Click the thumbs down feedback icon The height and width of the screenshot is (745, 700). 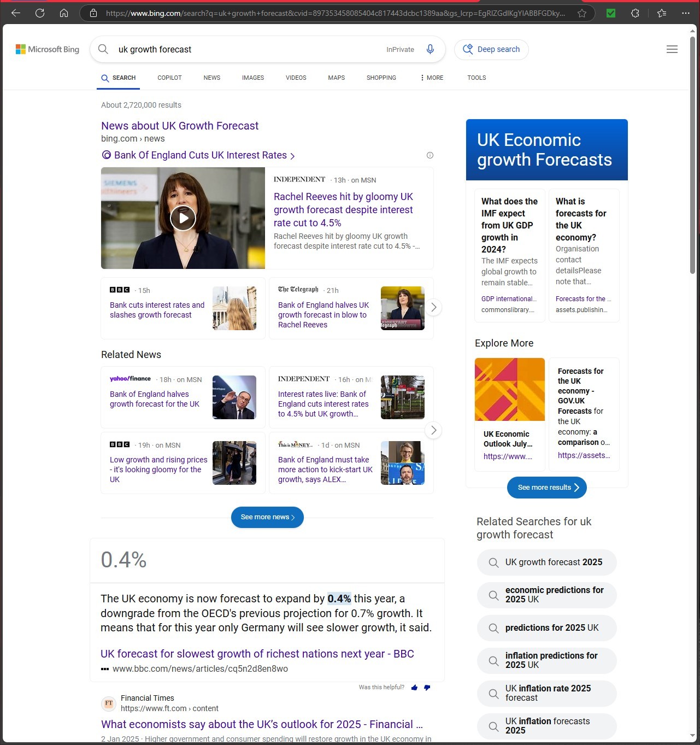tap(427, 688)
